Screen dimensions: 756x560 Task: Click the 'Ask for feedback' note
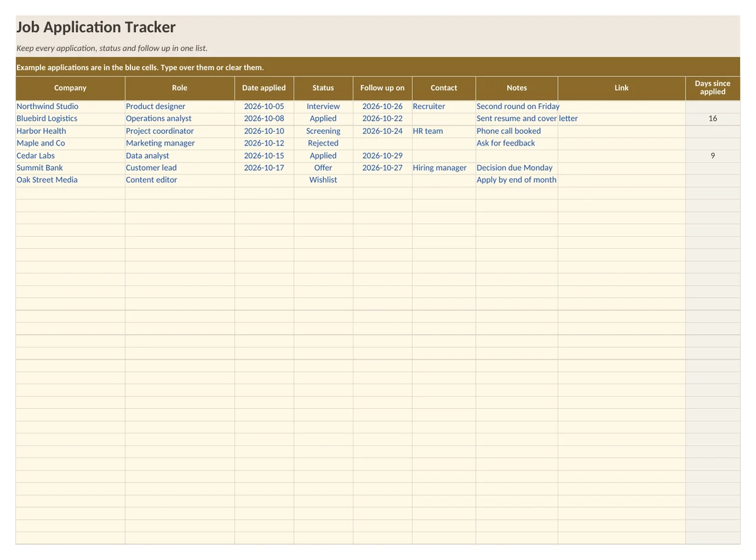click(x=517, y=143)
